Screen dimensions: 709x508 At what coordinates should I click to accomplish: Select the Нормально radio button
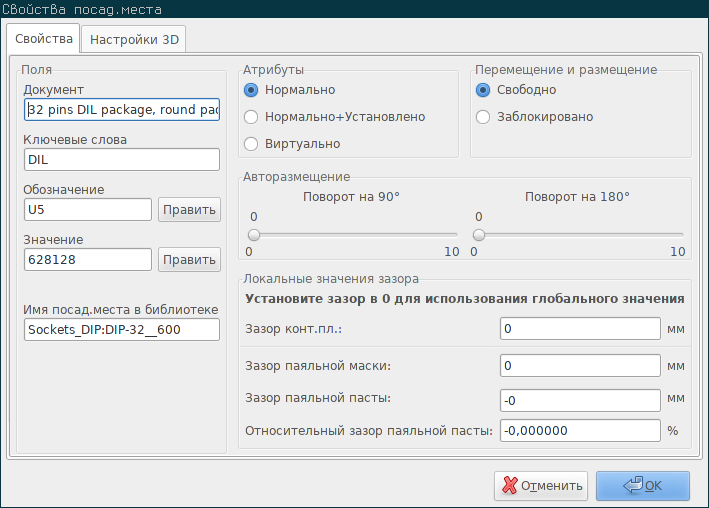click(251, 90)
